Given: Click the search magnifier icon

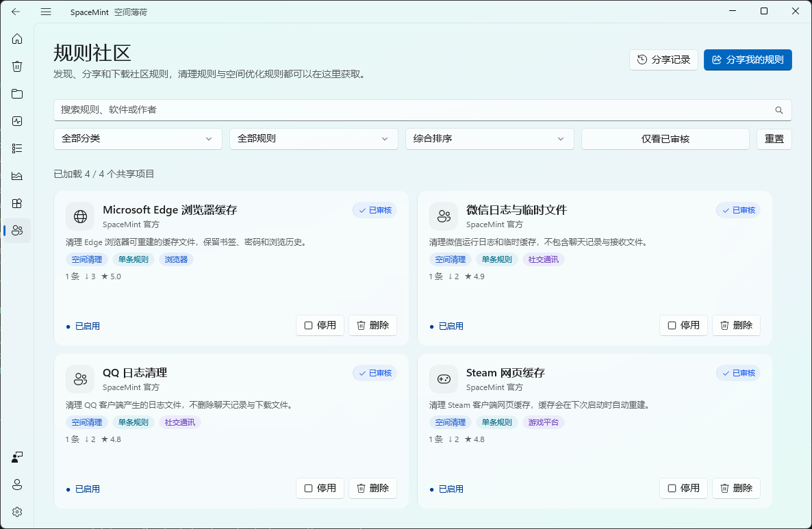Looking at the screenshot, I should [779, 110].
